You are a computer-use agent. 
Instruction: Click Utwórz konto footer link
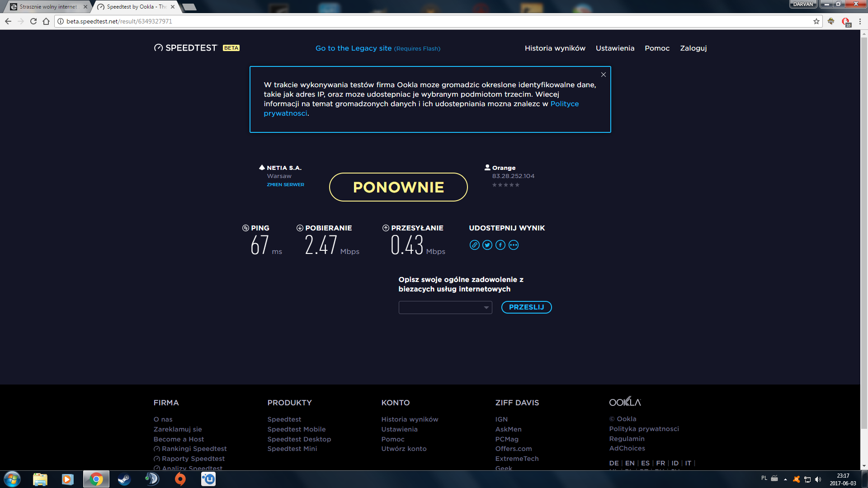tap(404, 449)
